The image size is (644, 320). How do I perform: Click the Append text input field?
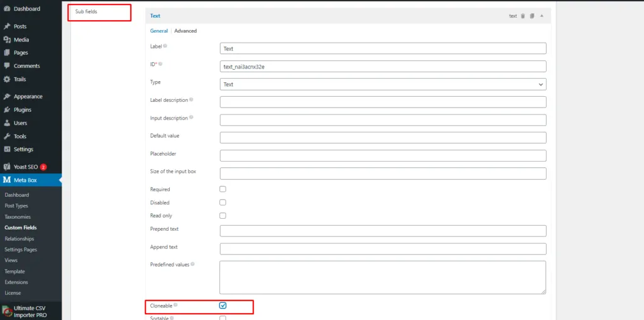pos(383,249)
